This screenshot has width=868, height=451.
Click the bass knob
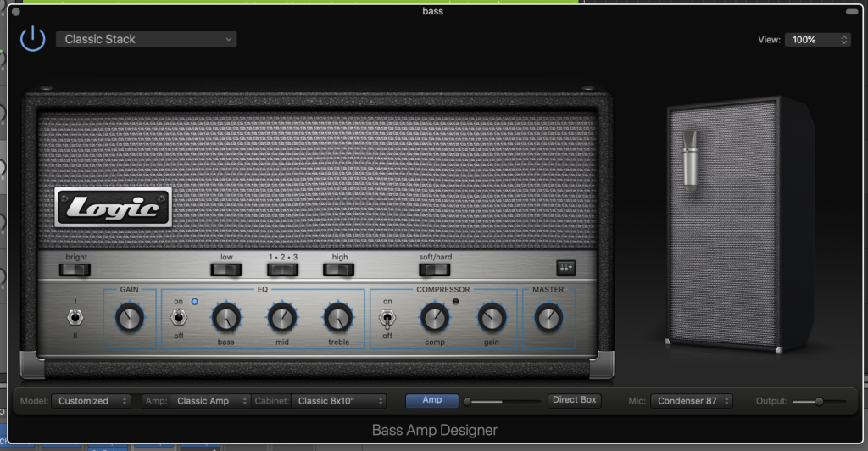point(225,318)
